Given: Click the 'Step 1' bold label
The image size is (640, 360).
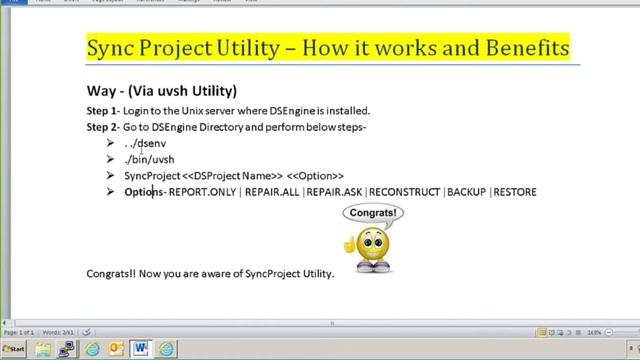Looking at the screenshot, I should pyautogui.click(x=101, y=111).
